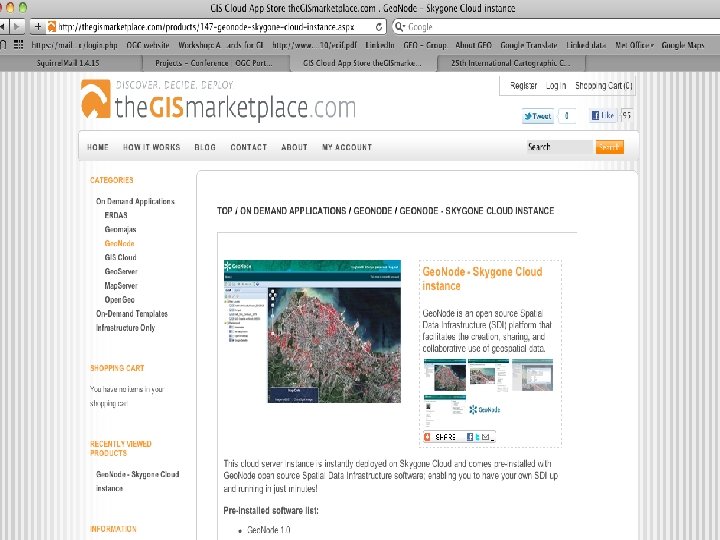
Task: Open LinkedIn bookmark
Action: (379, 45)
